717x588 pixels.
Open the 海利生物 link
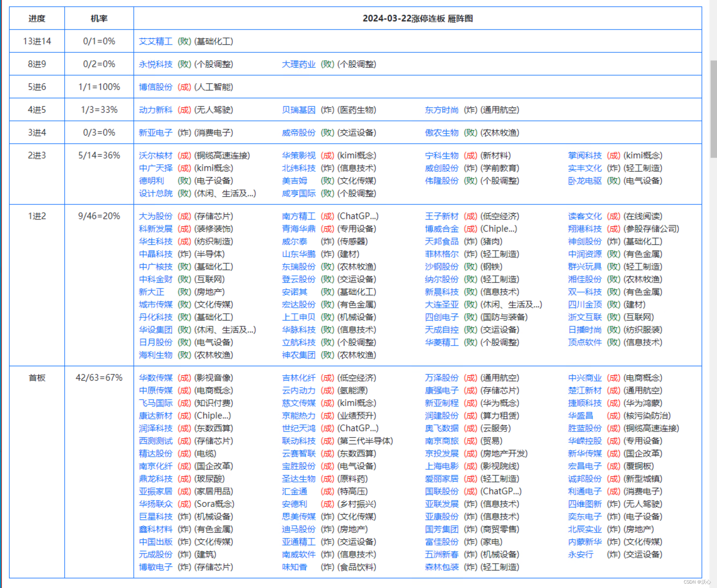156,355
